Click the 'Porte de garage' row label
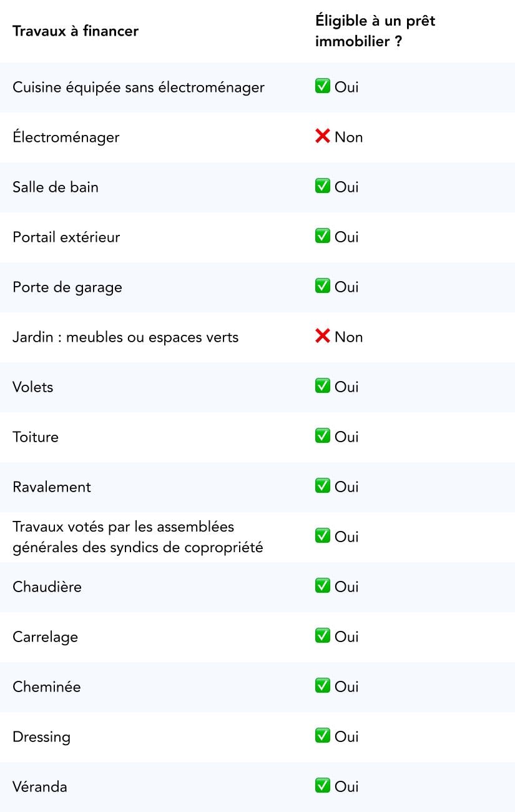 [67, 287]
